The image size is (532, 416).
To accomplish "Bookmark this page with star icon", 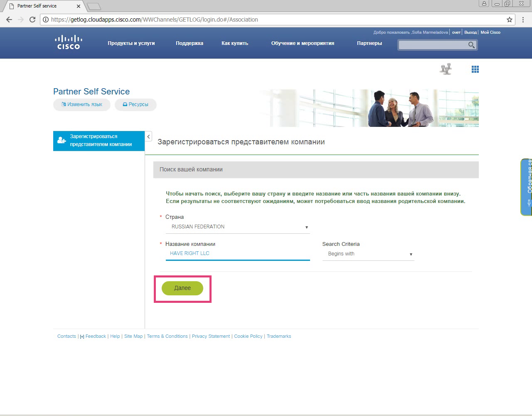I will [x=510, y=20].
